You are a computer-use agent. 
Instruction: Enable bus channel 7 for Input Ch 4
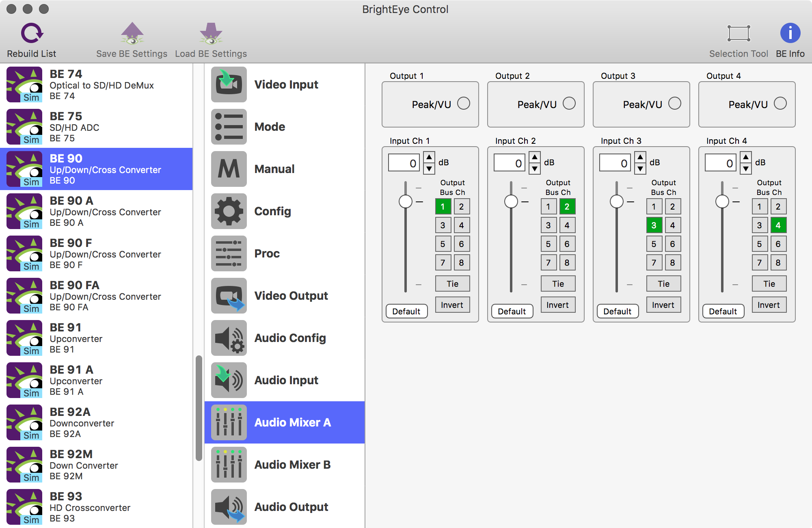point(760,262)
